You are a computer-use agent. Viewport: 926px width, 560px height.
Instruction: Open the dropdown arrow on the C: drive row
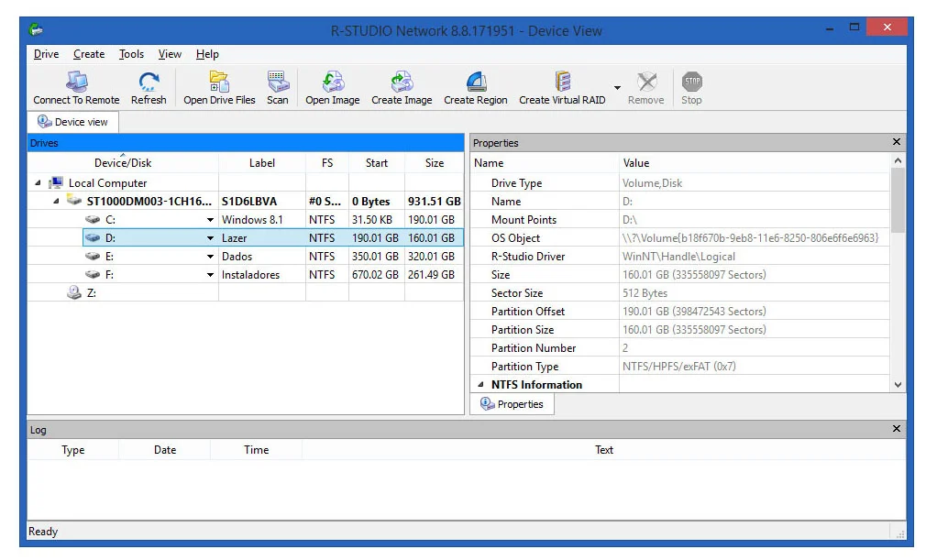[210, 220]
